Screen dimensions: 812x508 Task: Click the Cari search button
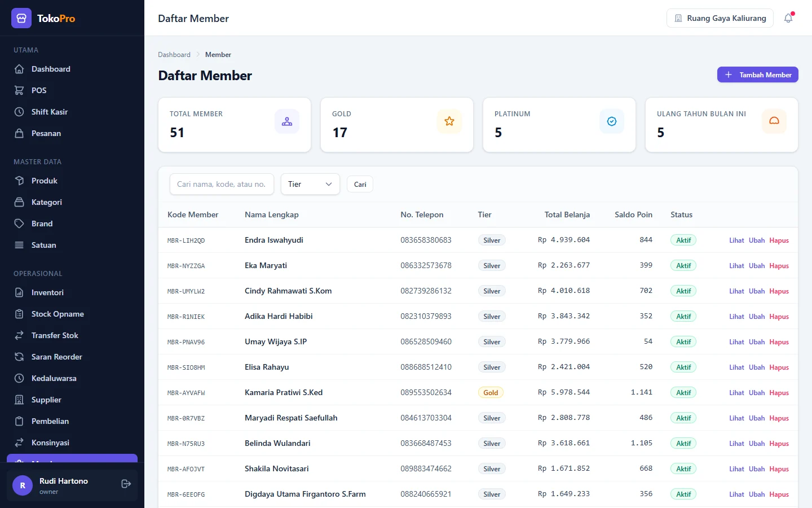pos(360,184)
